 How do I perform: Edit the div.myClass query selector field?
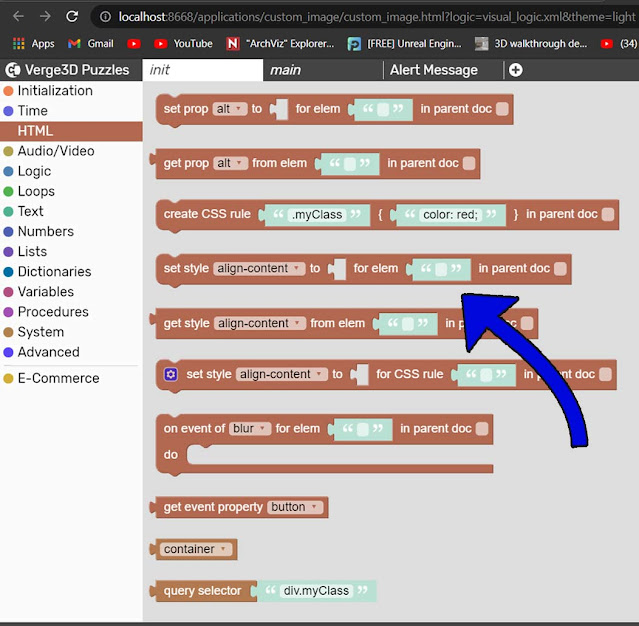[316, 591]
